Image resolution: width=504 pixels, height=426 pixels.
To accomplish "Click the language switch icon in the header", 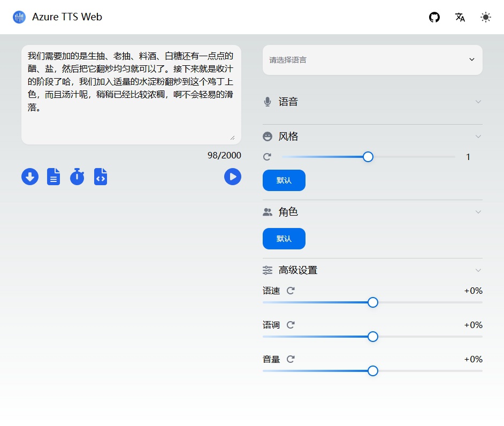I will (460, 17).
